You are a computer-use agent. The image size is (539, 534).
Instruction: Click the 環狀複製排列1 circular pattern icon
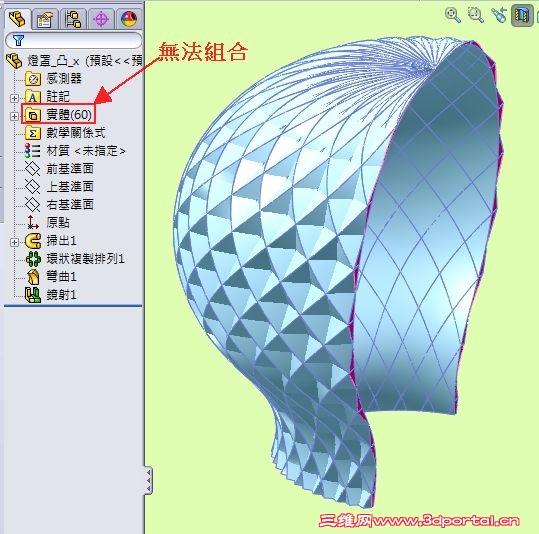pos(33,259)
